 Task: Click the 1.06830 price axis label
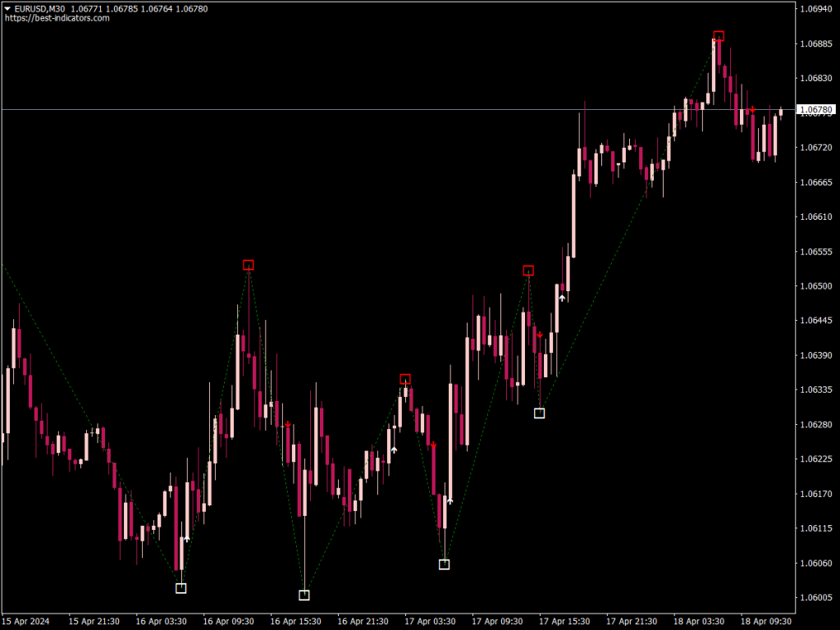click(x=816, y=78)
